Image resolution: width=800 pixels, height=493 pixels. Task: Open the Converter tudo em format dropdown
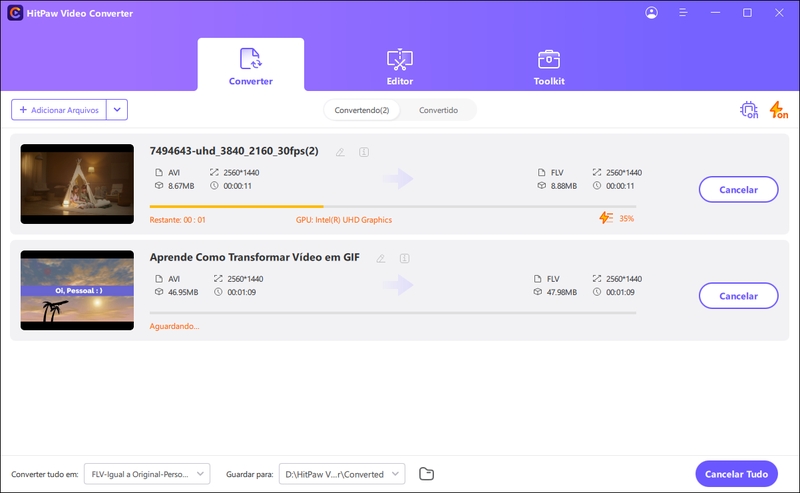click(147, 474)
